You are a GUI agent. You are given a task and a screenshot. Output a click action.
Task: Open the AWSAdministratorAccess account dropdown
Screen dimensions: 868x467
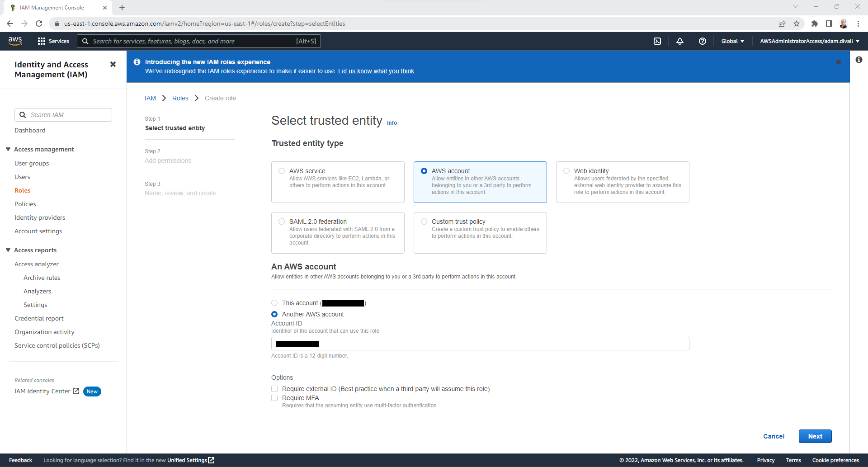[x=810, y=41]
